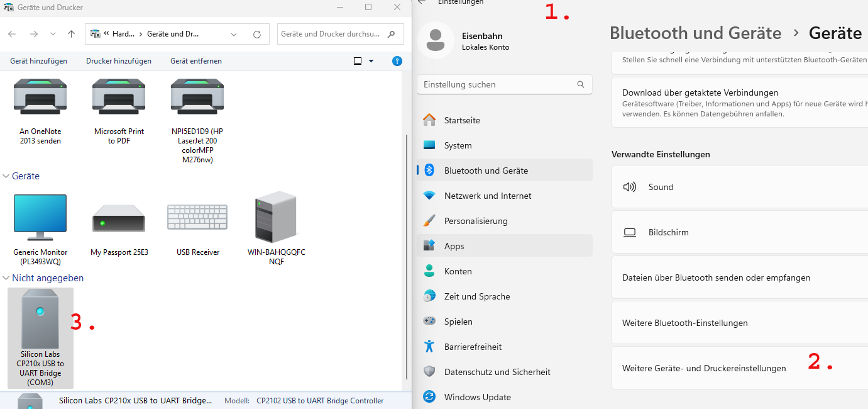
Task: Open the view options dropdown arrow
Action: pyautogui.click(x=371, y=61)
